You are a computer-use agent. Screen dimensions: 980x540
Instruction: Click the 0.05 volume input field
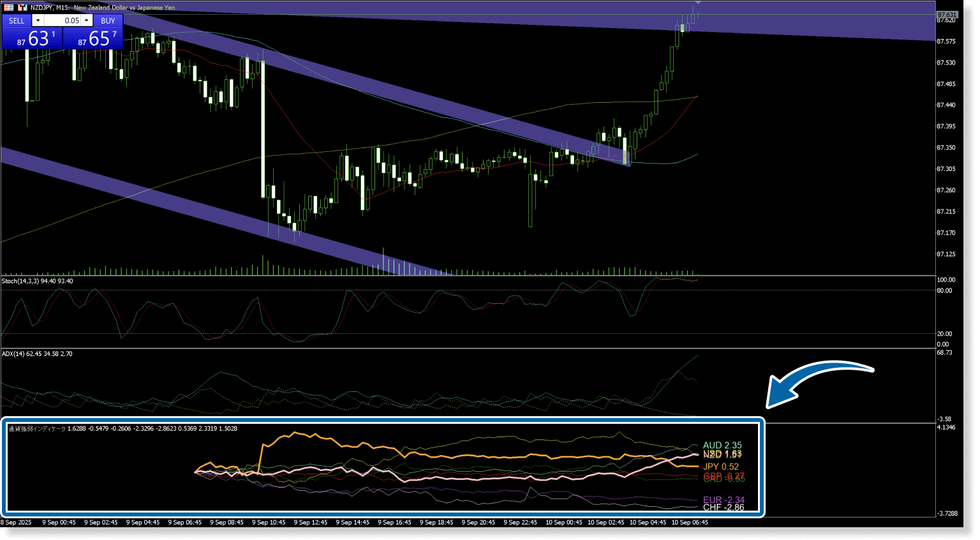tap(63, 20)
